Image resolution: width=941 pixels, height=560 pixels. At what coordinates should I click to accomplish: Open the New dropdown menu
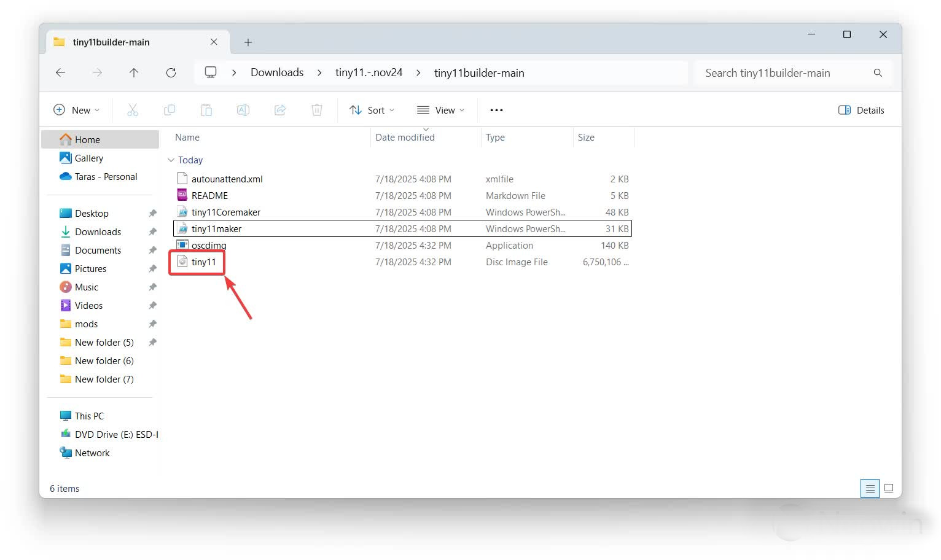click(x=77, y=110)
